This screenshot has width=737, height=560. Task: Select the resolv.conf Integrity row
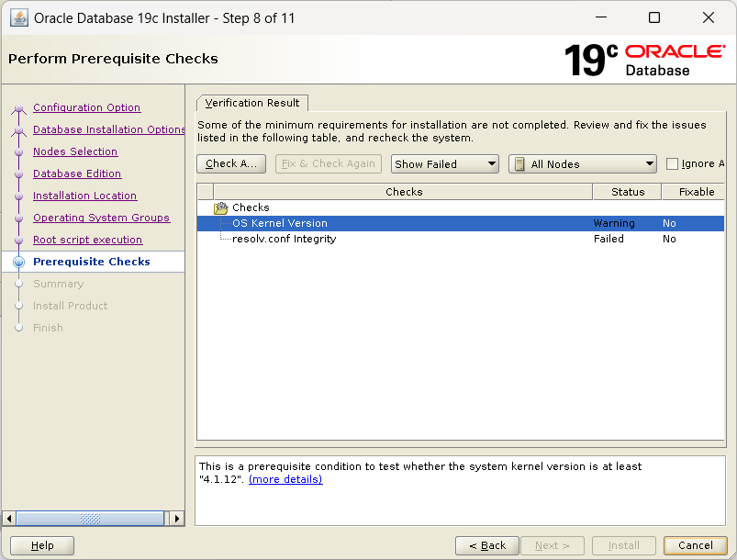point(460,239)
